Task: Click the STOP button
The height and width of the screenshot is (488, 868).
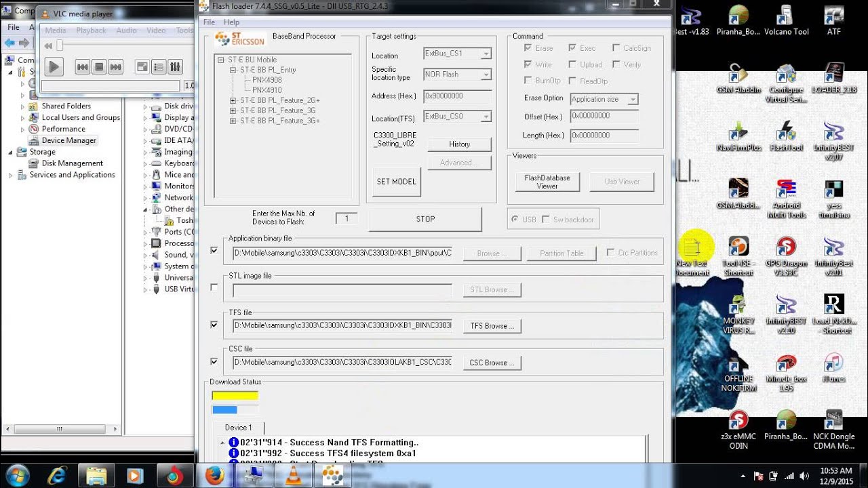Action: tap(425, 219)
